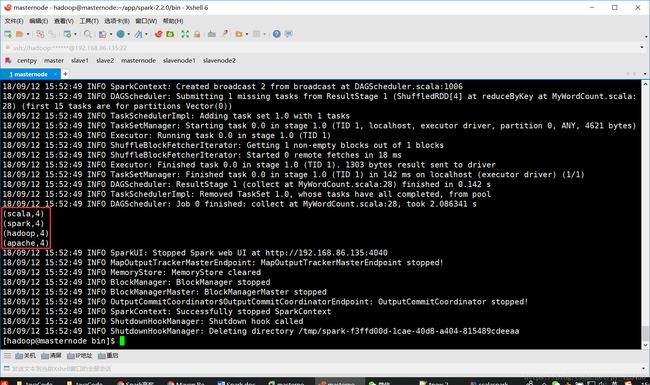Image resolution: width=650 pixels, height=385 pixels.
Task: Expand dropdown arrow beside layout panel icon
Action: [x=264, y=34]
